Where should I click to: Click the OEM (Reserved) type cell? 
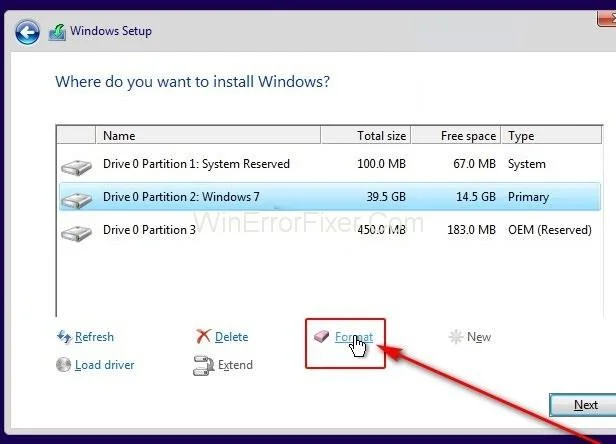click(550, 230)
